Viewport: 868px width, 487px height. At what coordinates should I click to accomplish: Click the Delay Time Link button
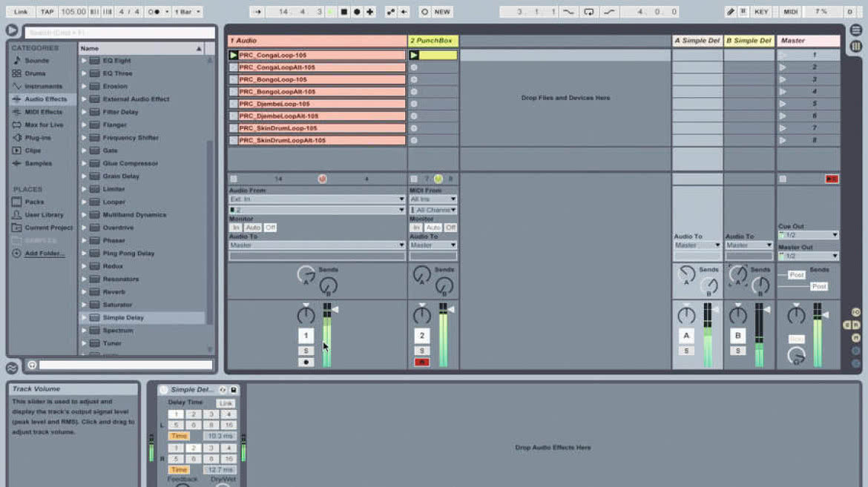click(226, 403)
